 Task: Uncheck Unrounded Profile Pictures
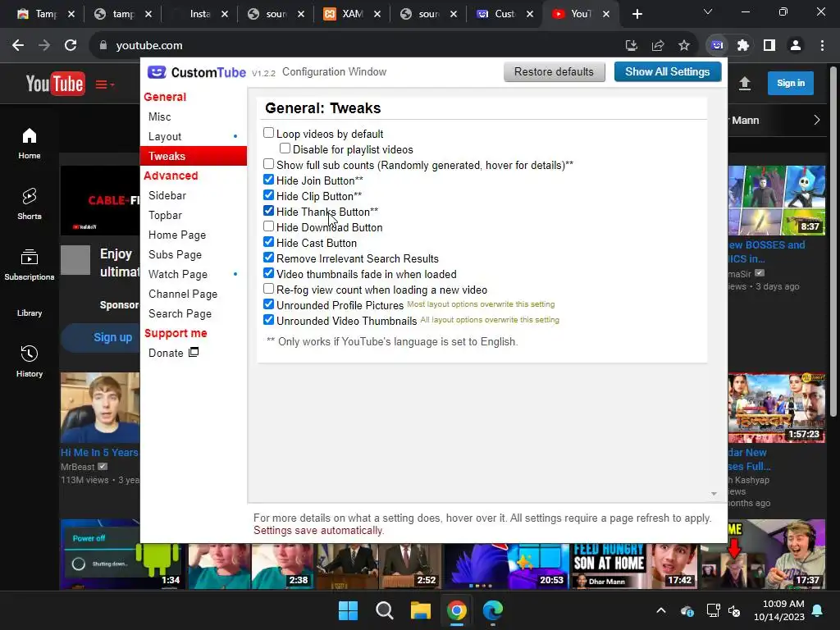pos(268,304)
